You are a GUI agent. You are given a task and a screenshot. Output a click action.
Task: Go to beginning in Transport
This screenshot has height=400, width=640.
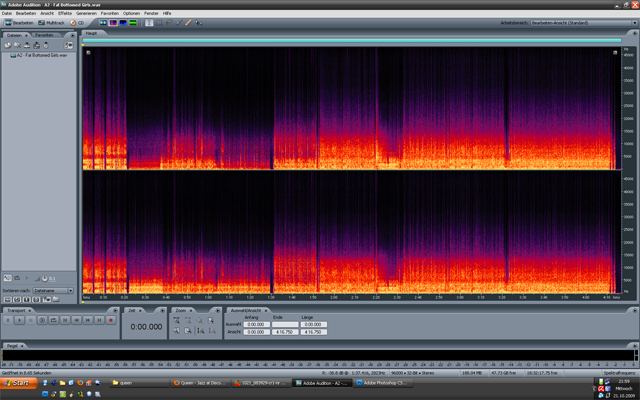(x=65, y=320)
